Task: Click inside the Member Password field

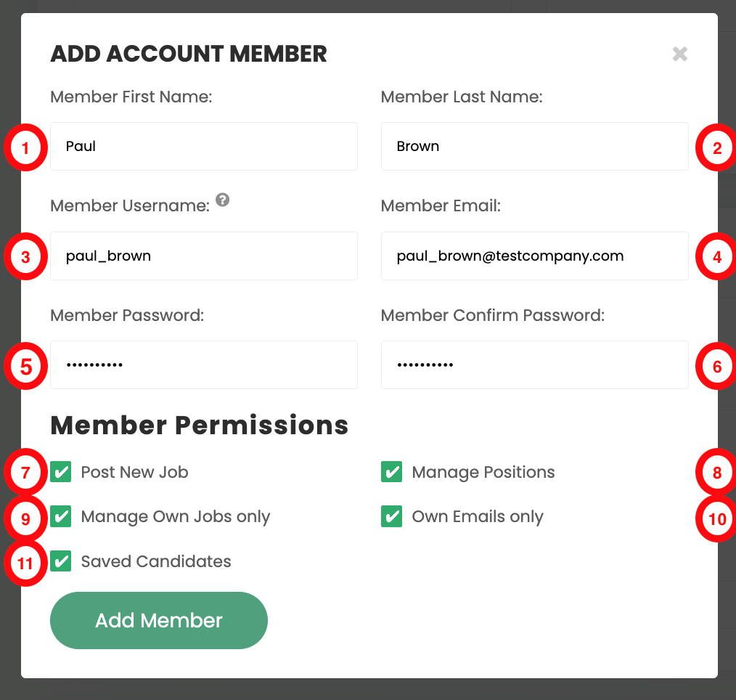Action: click(204, 365)
